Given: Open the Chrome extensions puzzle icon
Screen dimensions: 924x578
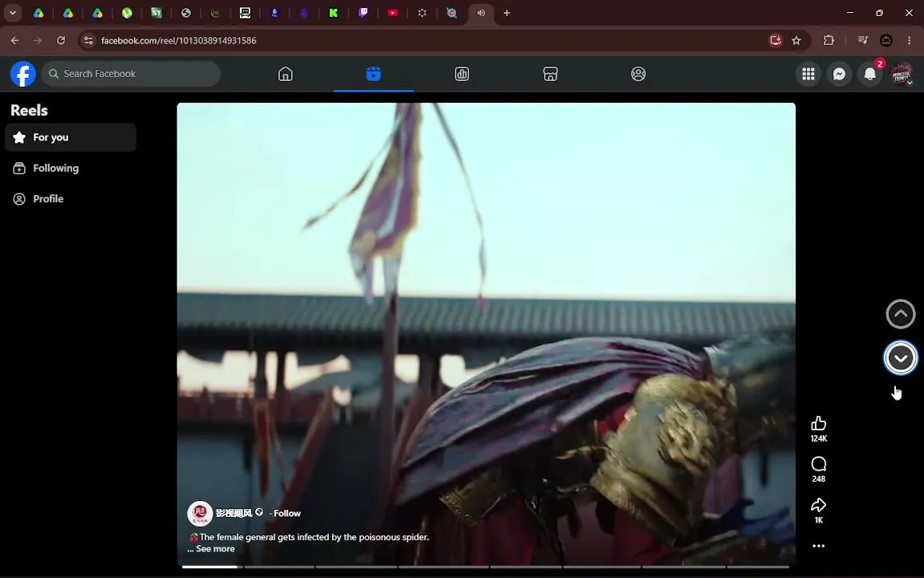Looking at the screenshot, I should (x=829, y=40).
